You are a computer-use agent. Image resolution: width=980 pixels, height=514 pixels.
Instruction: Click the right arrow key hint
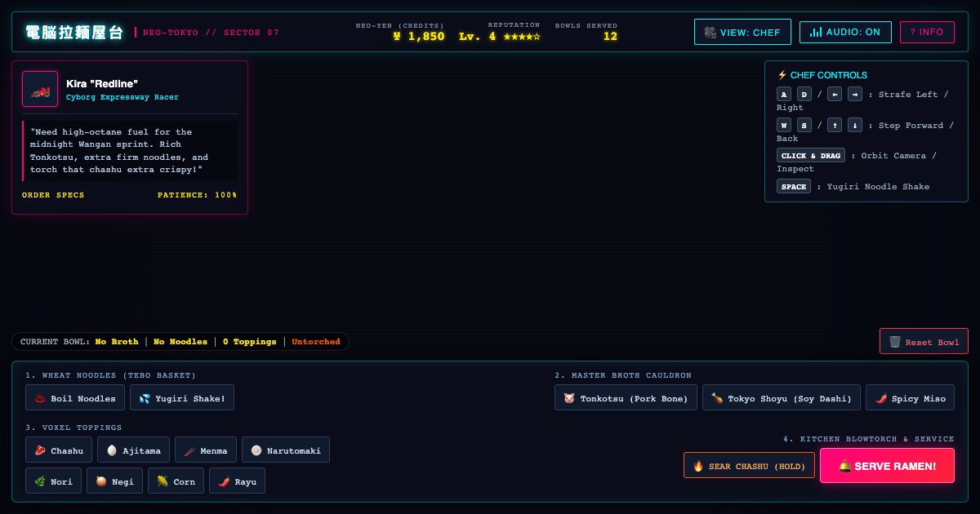click(x=855, y=94)
